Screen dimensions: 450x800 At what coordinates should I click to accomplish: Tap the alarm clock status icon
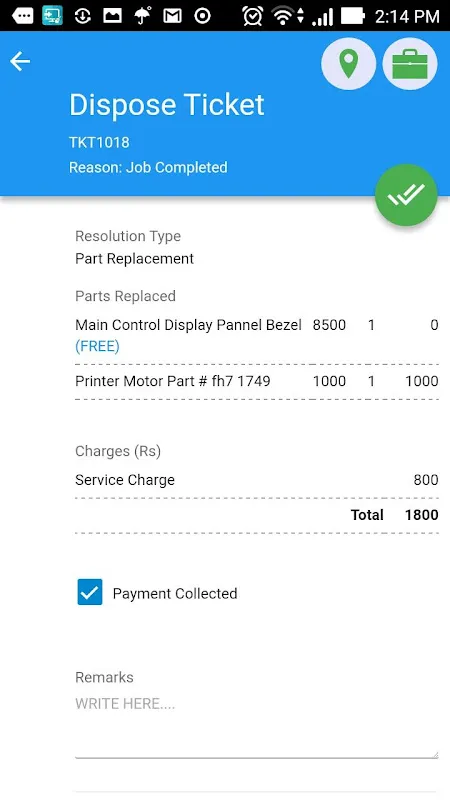coord(252,16)
